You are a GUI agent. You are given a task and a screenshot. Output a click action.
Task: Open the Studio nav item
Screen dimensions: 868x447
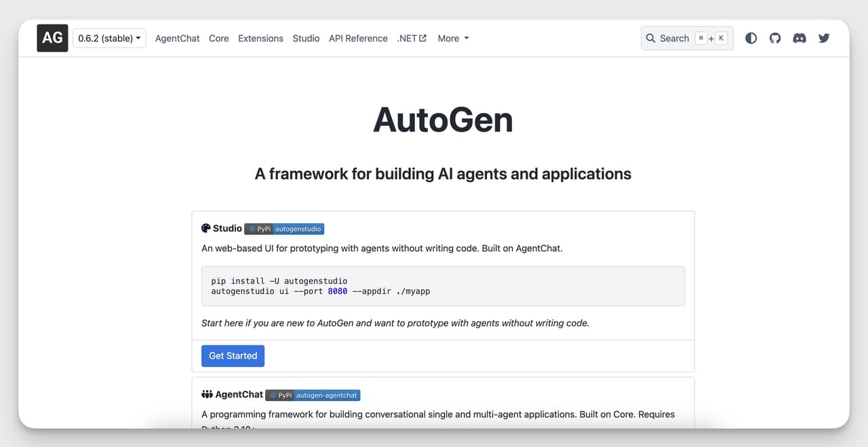pos(306,38)
